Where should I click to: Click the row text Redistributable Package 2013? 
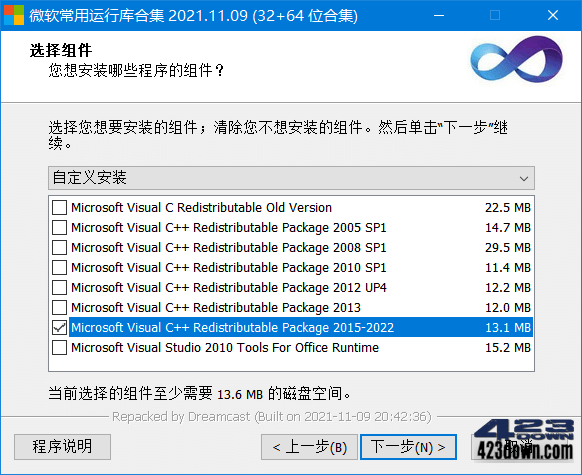pos(277,308)
